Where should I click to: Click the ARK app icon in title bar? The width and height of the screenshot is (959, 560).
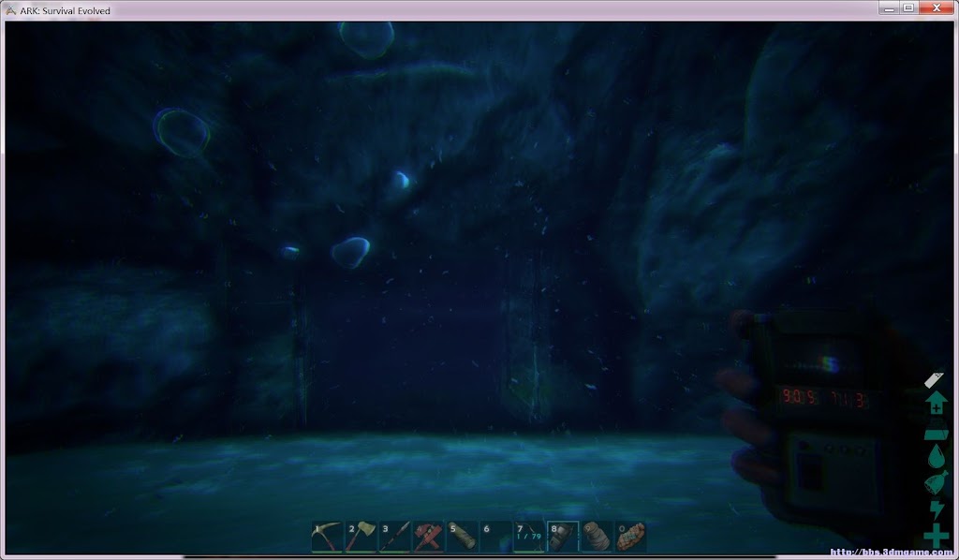pyautogui.click(x=10, y=10)
